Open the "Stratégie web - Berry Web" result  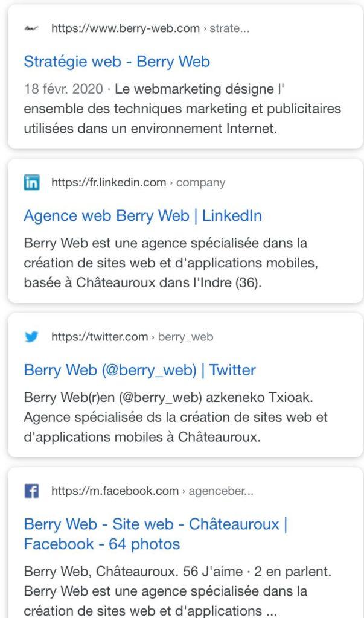117,62
